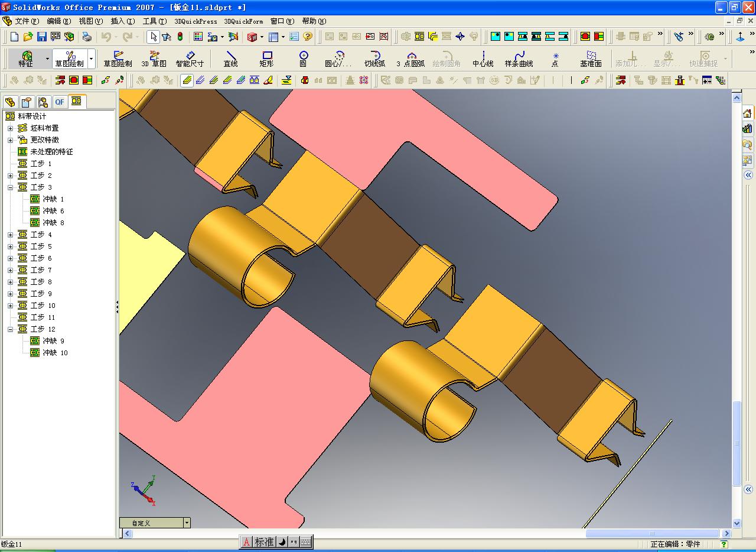The image size is (756, 552).
Task: Click the SolidWorks red cube icon
Action: pos(252,37)
